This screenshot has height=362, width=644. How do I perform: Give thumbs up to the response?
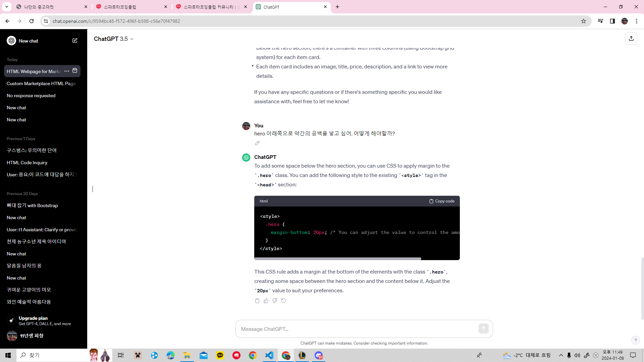coord(266,301)
